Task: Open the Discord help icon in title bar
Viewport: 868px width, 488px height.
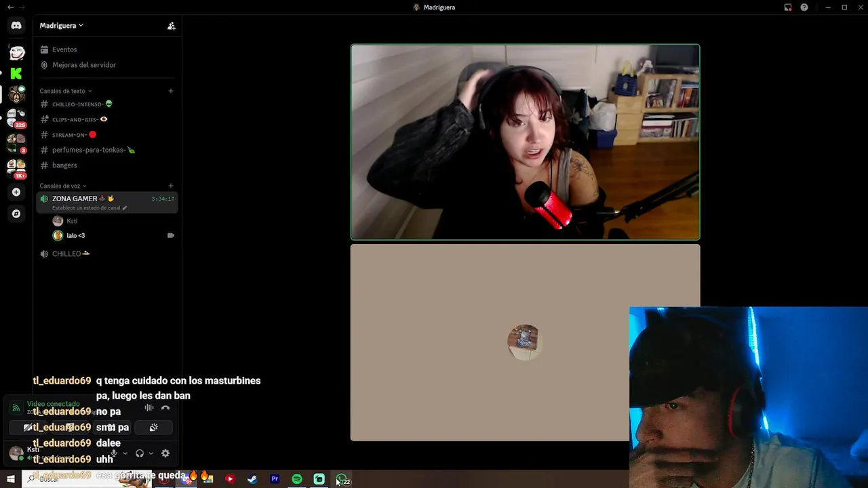Action: pyautogui.click(x=804, y=7)
